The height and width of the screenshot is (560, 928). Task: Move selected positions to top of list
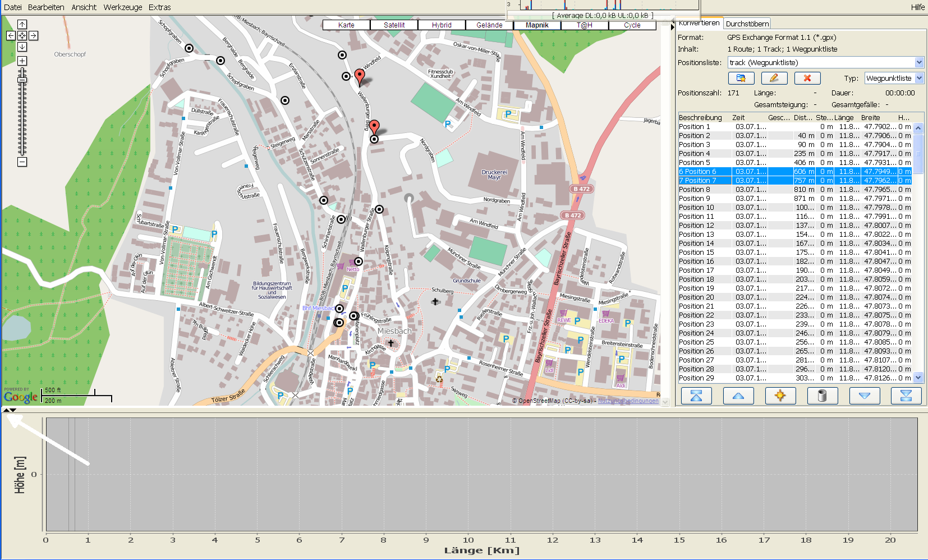[696, 396]
